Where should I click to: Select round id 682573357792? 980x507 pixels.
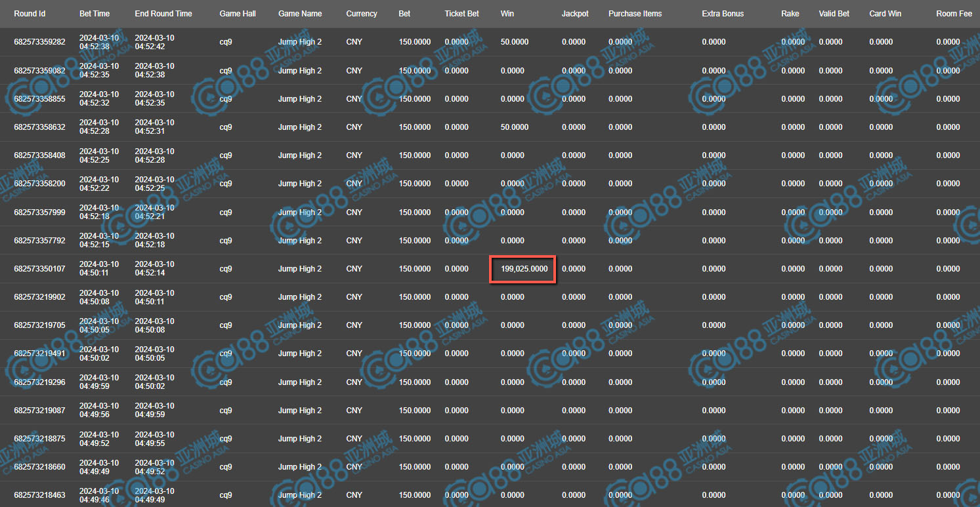[39, 241]
